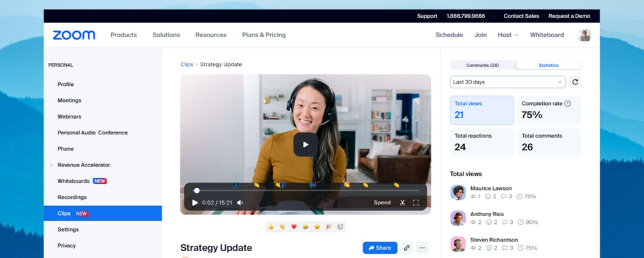Open Phone in the sidebar
The height and width of the screenshot is (258, 644).
(x=66, y=149)
